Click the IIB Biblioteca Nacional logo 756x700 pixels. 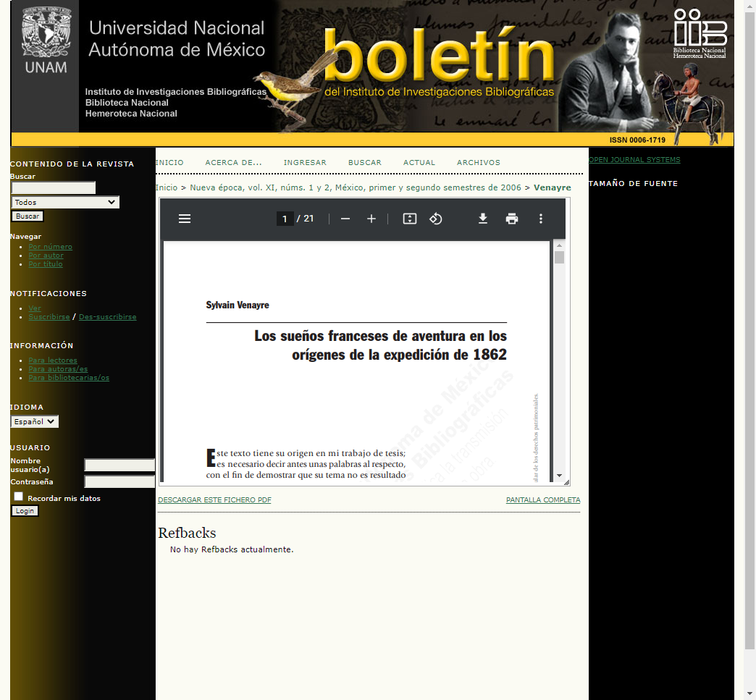[700, 34]
